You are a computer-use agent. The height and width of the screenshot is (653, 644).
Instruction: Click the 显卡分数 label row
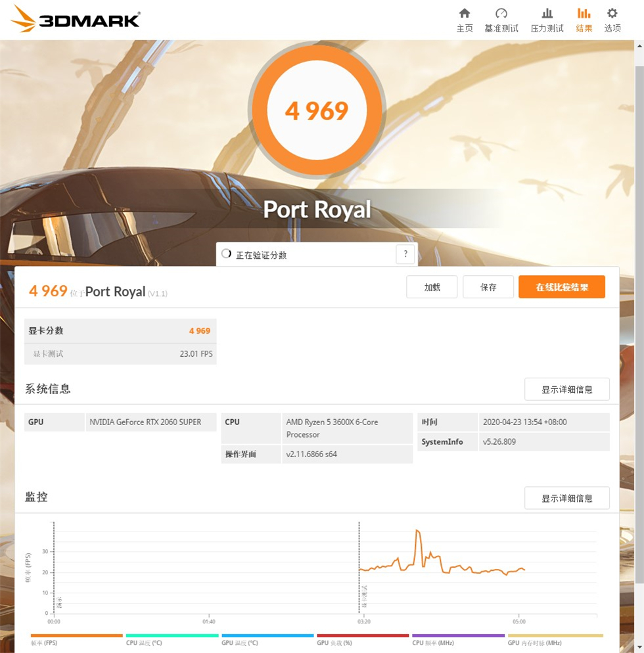[120, 330]
